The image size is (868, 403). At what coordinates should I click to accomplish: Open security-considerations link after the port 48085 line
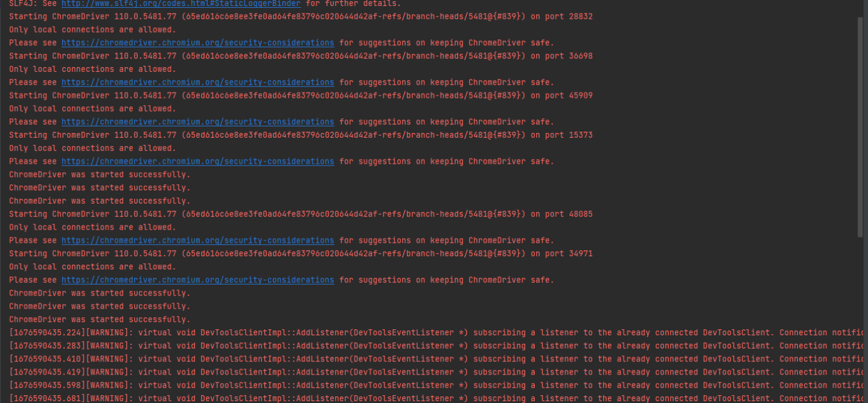point(197,240)
